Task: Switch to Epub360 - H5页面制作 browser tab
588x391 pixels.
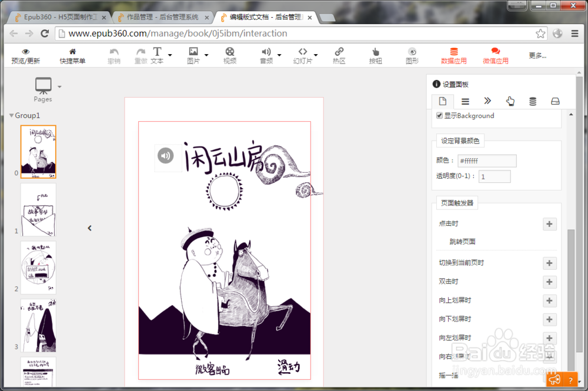Action: coord(60,17)
